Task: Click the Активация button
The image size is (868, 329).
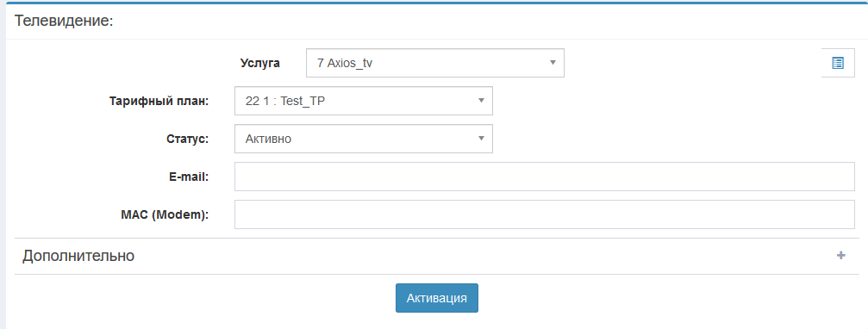Action: pos(437,298)
